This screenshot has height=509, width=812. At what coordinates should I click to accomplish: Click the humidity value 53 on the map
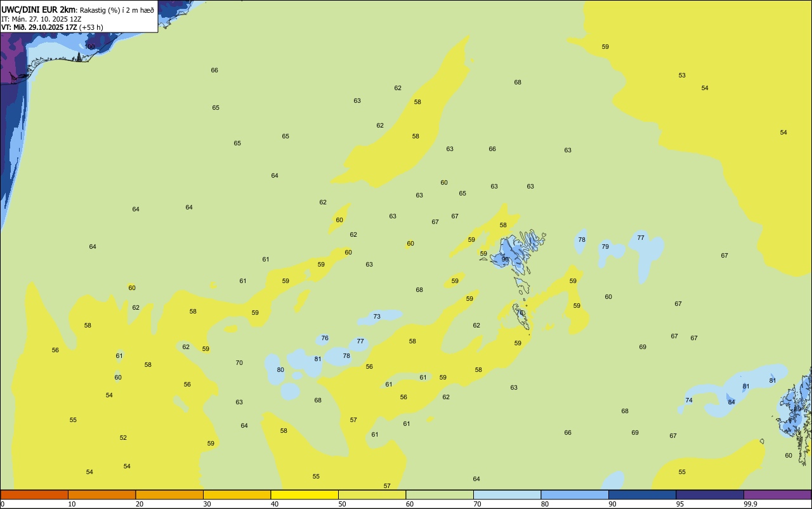pyautogui.click(x=682, y=76)
